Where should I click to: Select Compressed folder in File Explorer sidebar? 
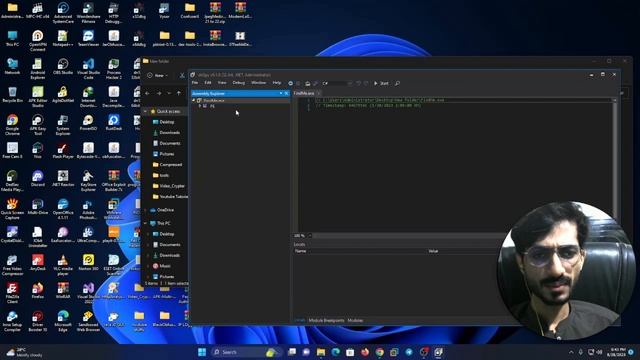pos(167,164)
